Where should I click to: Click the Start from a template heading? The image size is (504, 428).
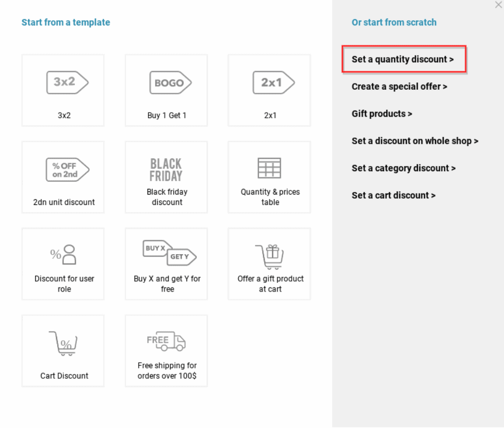(x=65, y=22)
